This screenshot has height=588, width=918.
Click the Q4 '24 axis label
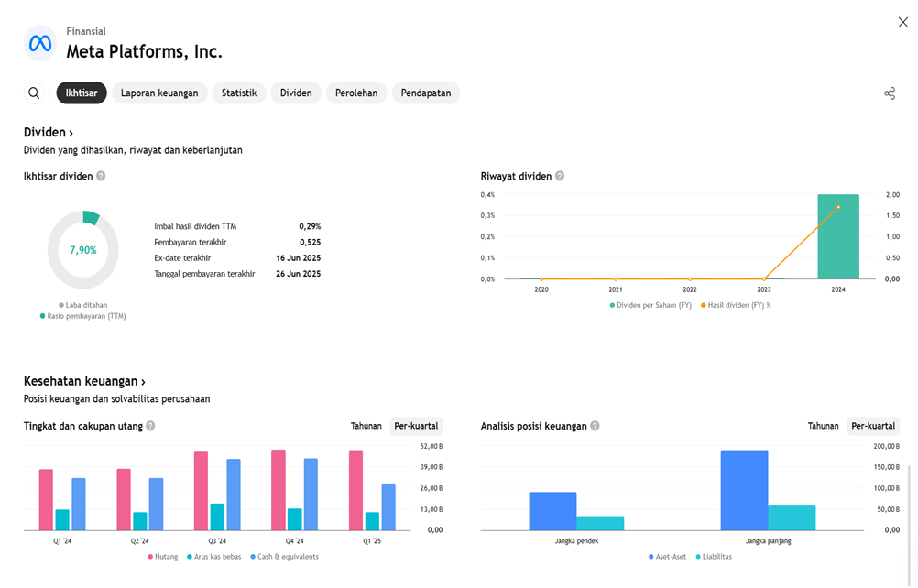[294, 541]
